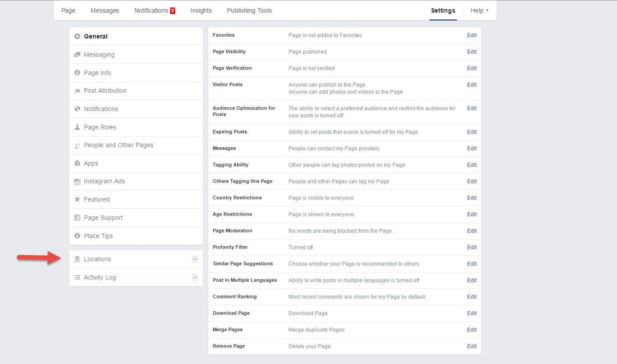The height and width of the screenshot is (364, 617).
Task: Edit the Country Restrictions setting
Action: pos(472,198)
